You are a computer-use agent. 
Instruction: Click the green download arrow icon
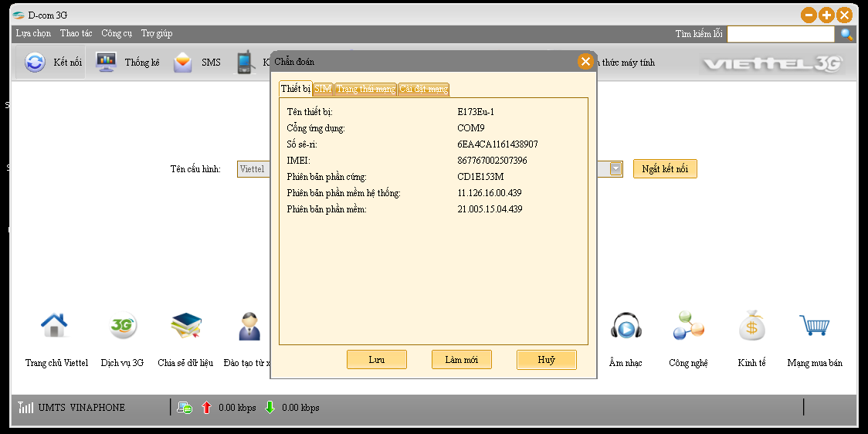tap(270, 408)
